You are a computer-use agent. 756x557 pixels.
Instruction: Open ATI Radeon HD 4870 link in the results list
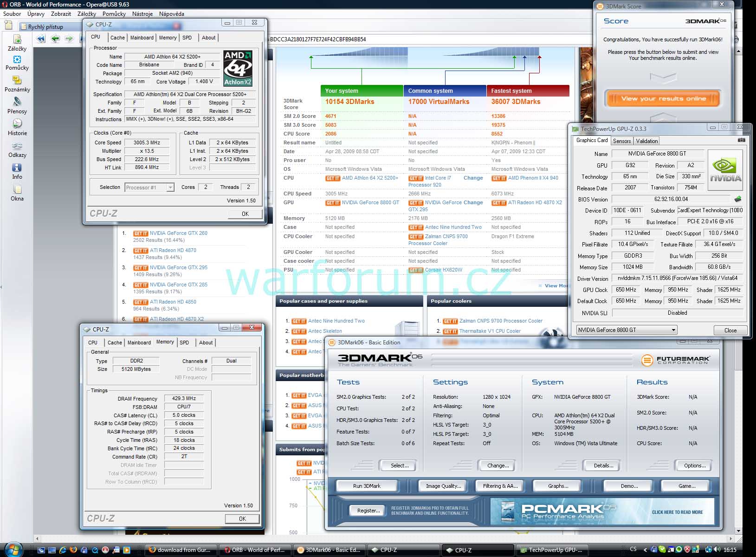point(173,251)
